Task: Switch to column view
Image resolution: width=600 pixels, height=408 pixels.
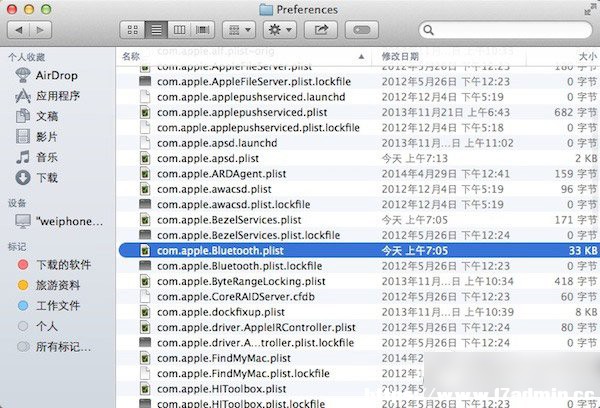Action: [179, 30]
